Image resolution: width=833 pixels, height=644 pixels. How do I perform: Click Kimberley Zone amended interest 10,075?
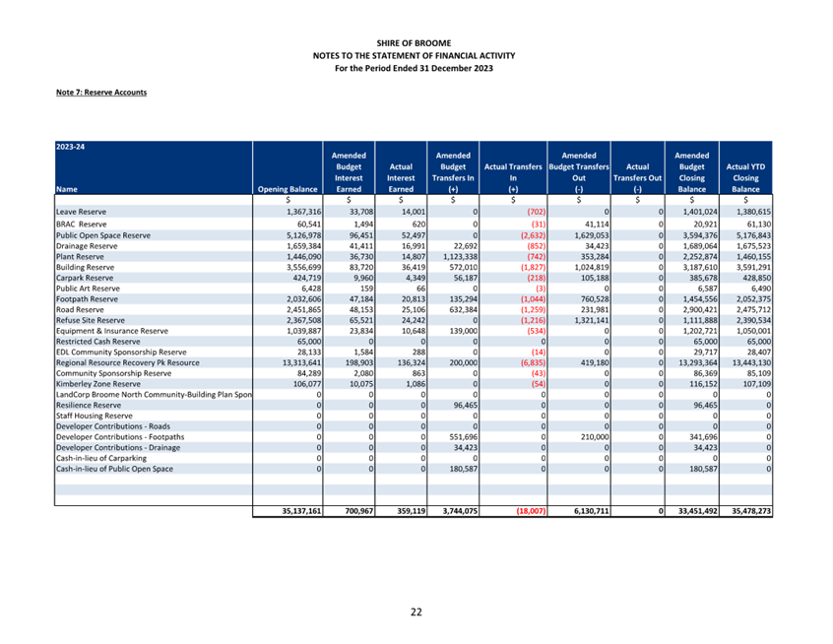(361, 384)
